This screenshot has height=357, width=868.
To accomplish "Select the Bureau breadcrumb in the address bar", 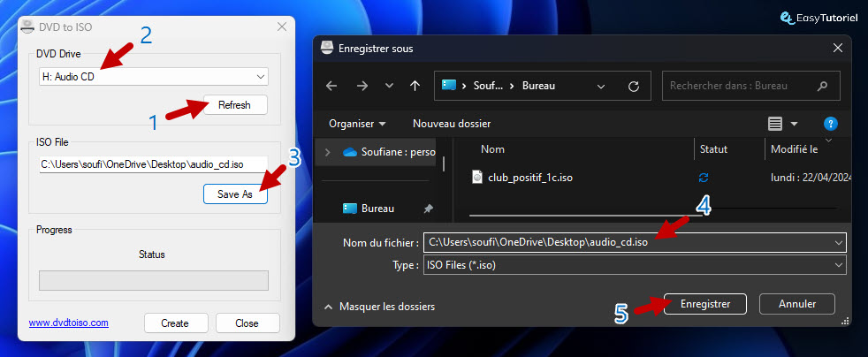I will (x=538, y=86).
